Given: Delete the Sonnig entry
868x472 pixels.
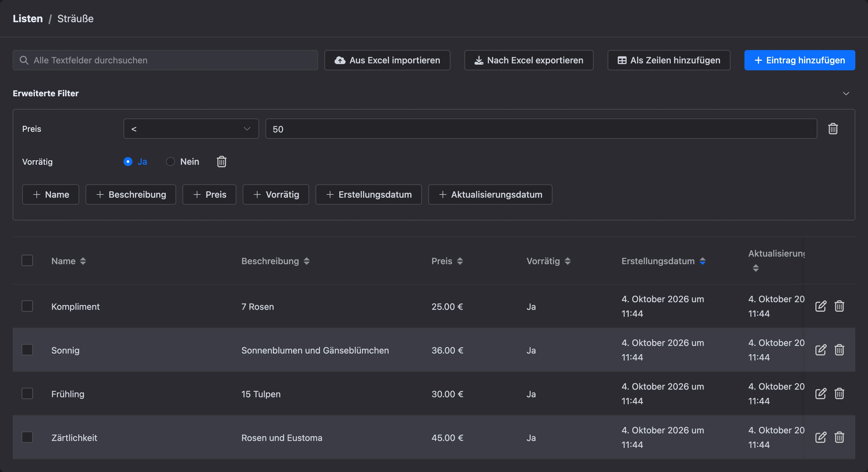Looking at the screenshot, I should tap(839, 350).
